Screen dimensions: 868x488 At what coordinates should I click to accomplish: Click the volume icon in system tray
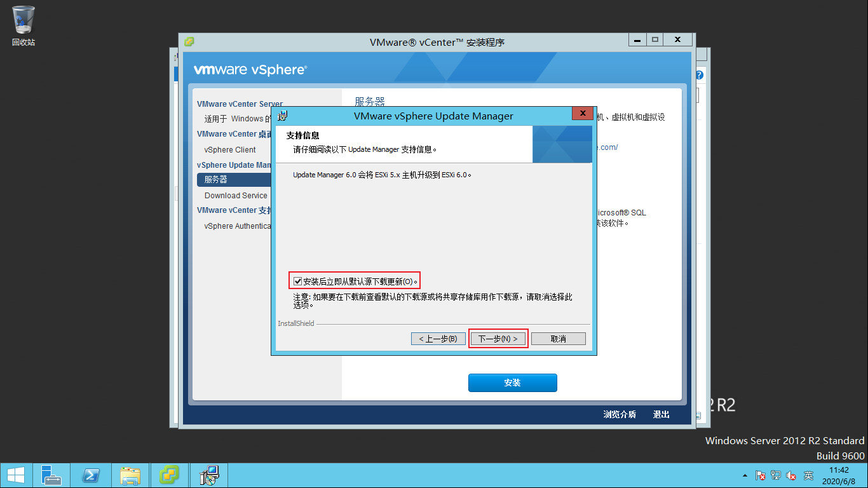791,475
